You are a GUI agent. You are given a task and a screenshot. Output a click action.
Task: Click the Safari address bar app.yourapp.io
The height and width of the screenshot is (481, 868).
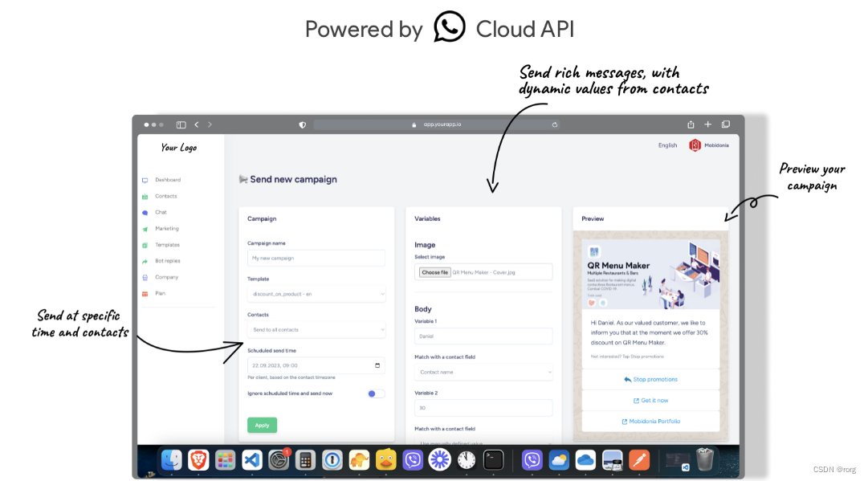437,124
